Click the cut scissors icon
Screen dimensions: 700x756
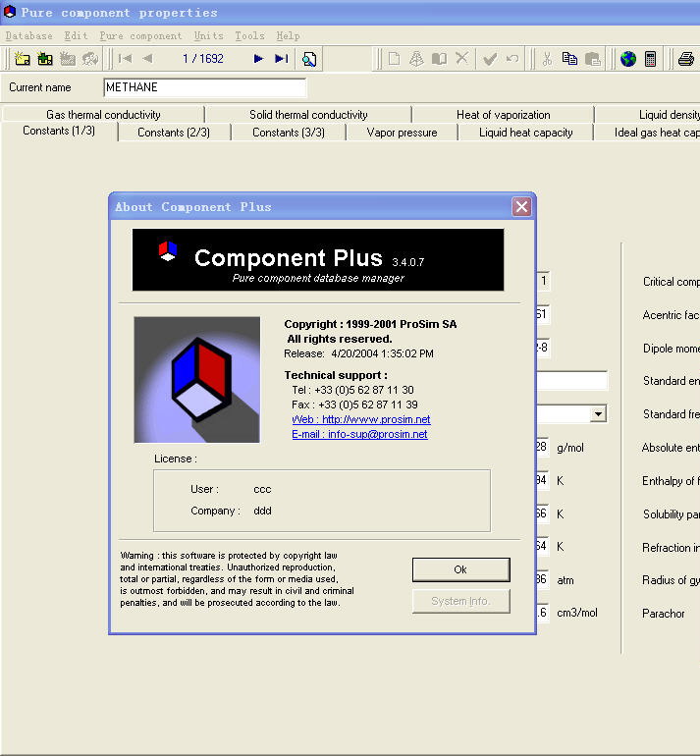547,59
